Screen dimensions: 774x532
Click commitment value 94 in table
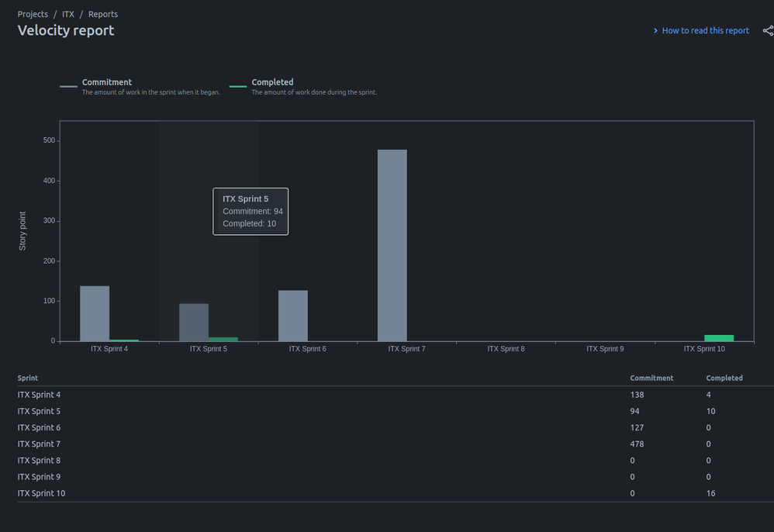click(635, 411)
